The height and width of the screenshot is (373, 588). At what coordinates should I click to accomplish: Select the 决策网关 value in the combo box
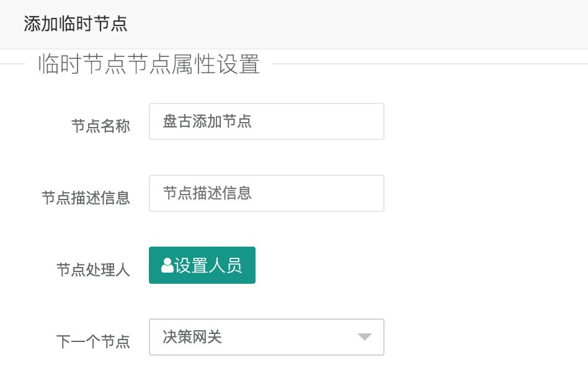pyautogui.click(x=192, y=337)
